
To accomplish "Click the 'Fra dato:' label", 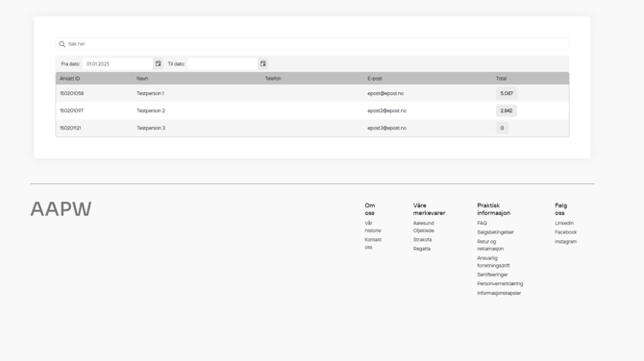I will [70, 64].
